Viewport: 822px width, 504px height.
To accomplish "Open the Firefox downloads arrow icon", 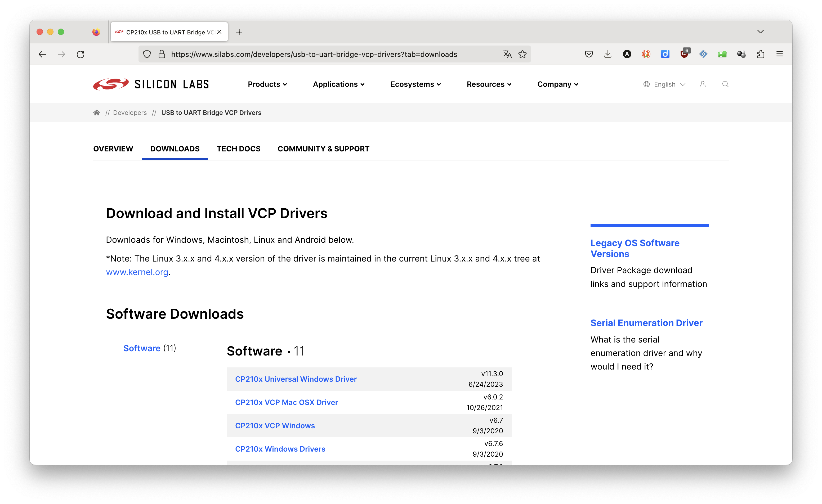I will click(608, 54).
